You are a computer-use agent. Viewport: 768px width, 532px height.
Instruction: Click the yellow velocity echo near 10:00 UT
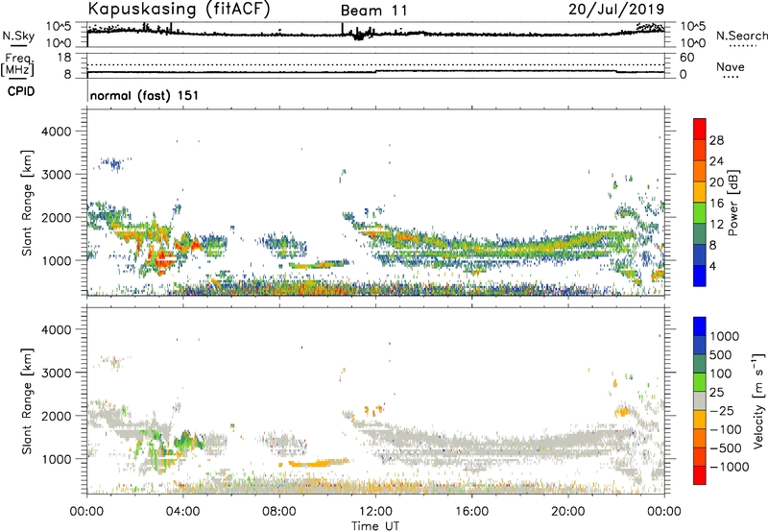click(x=319, y=463)
